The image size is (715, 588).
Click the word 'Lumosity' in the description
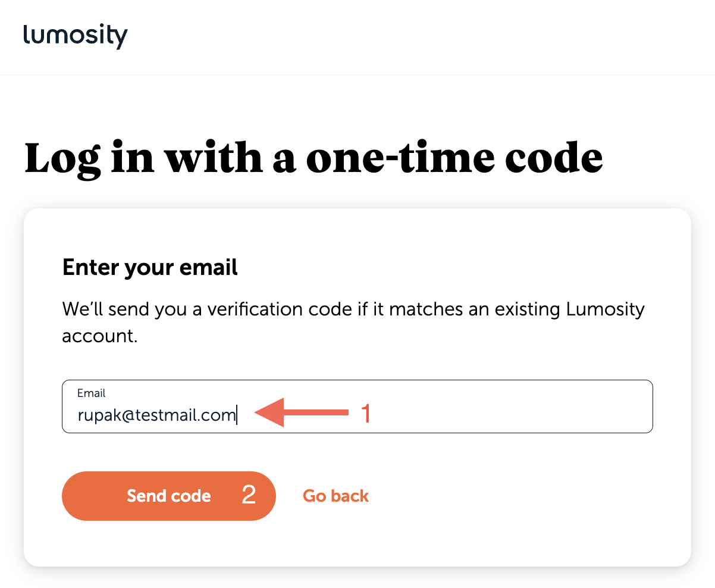[605, 310]
